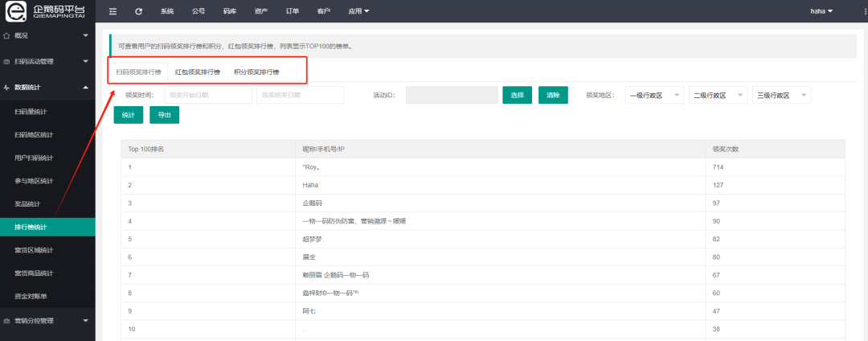Click the platform logo in top-left corner
Screen dimensions: 868x341
point(47,12)
